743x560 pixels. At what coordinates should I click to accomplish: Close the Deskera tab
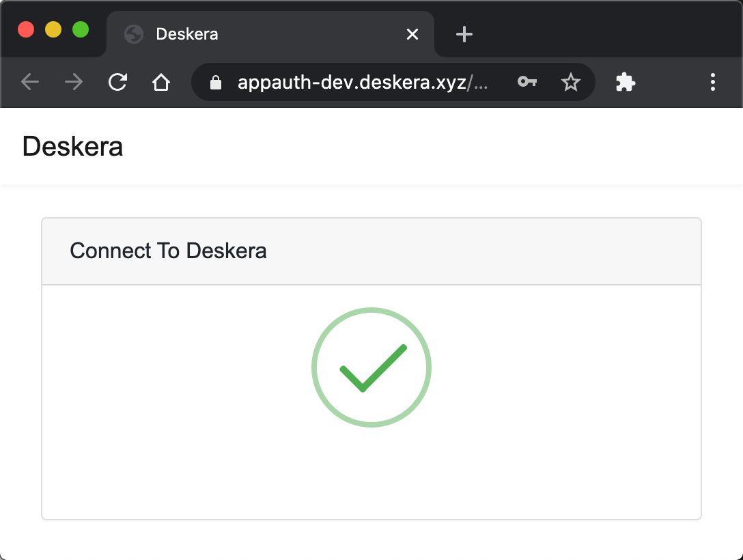coord(412,34)
